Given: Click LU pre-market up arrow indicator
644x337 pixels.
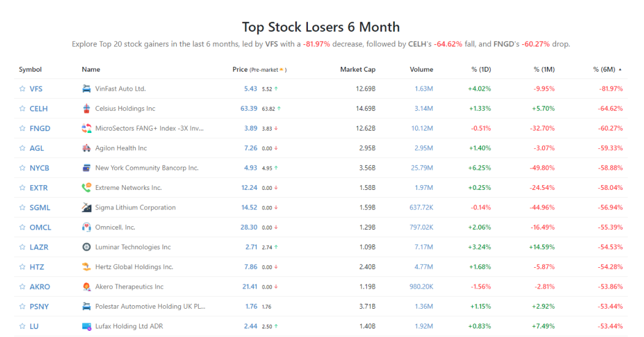Looking at the screenshot, I should 276,327.
